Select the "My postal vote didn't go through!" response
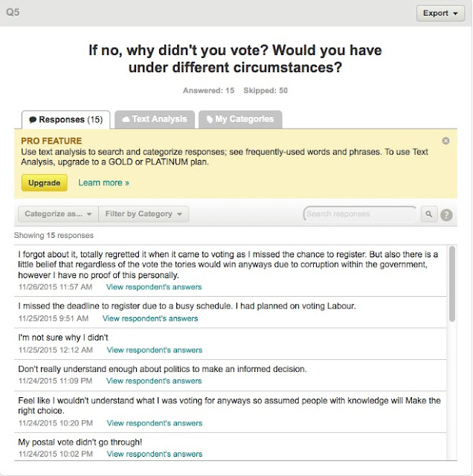Viewport: 473px width, 476px height. [x=80, y=443]
